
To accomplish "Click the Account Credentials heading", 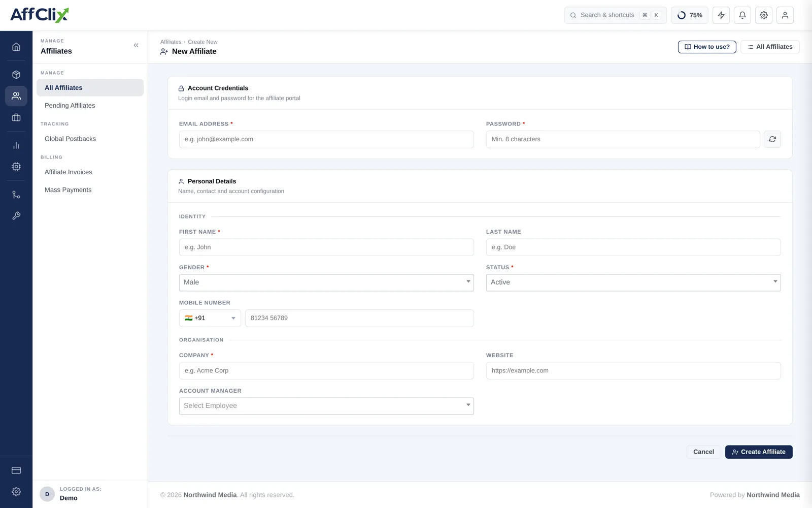I will pos(218,88).
